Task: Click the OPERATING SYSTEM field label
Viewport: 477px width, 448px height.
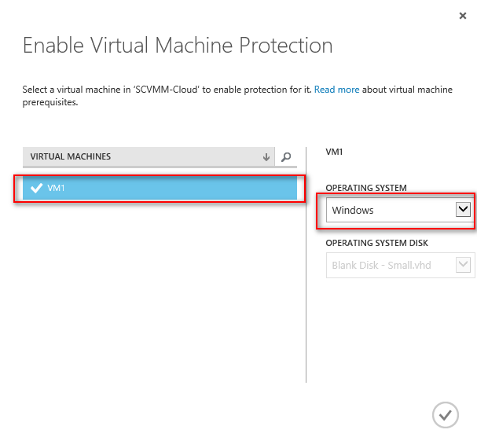Action: point(367,189)
